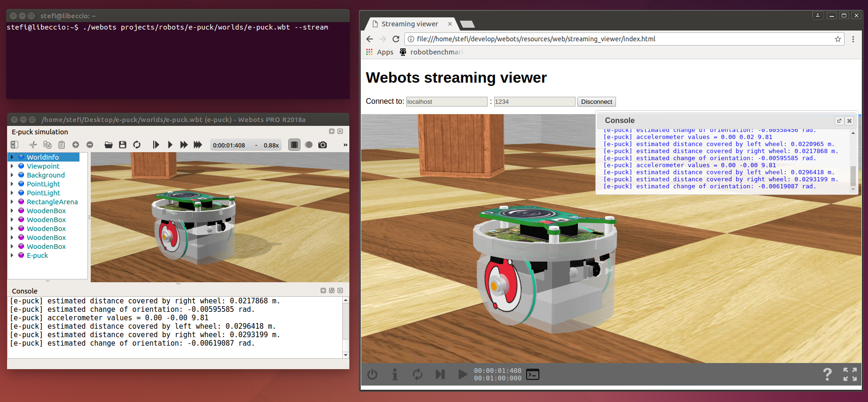Bookmark the page with the star icon

pyautogui.click(x=837, y=39)
